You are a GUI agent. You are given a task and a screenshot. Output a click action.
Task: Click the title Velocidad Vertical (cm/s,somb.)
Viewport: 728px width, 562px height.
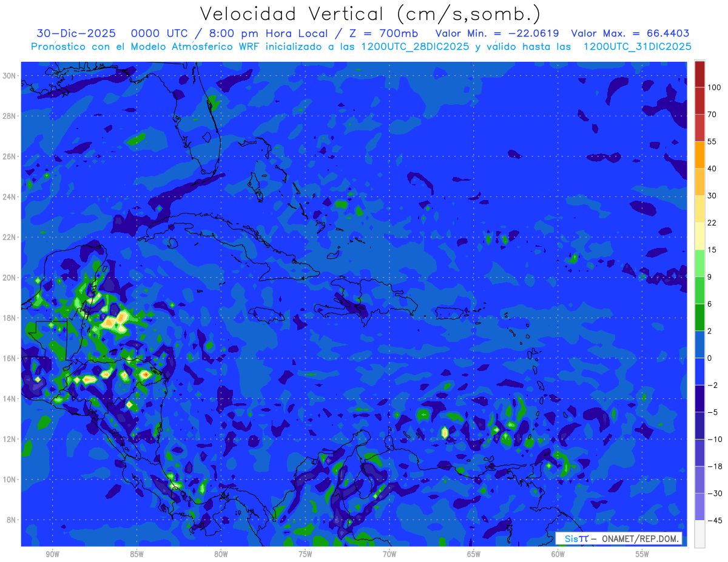pos(369,13)
